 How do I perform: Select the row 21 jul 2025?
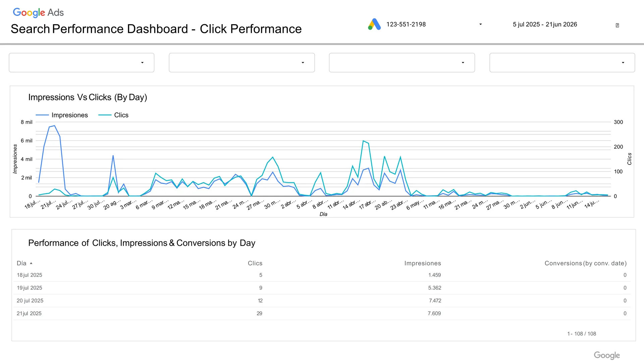pyautogui.click(x=322, y=313)
